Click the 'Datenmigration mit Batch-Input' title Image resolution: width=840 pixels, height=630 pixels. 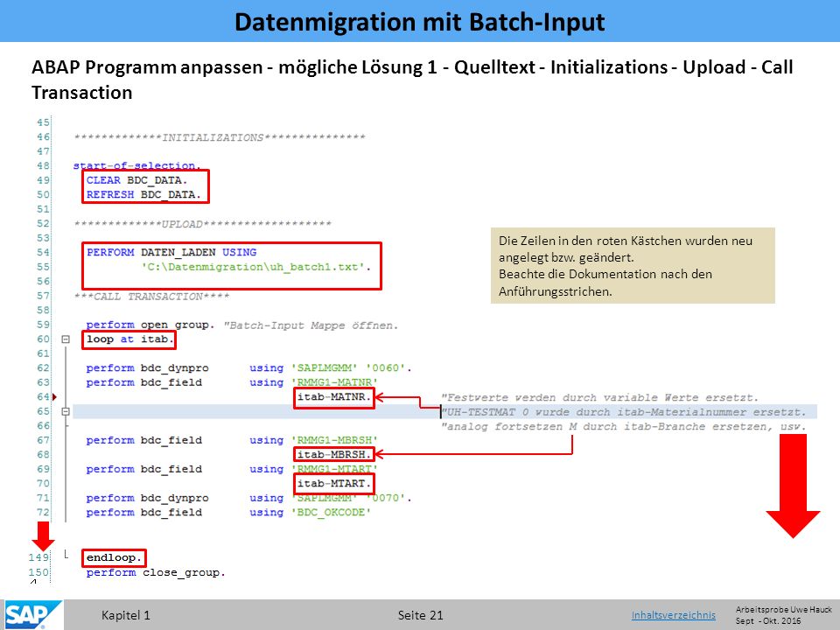420,21
